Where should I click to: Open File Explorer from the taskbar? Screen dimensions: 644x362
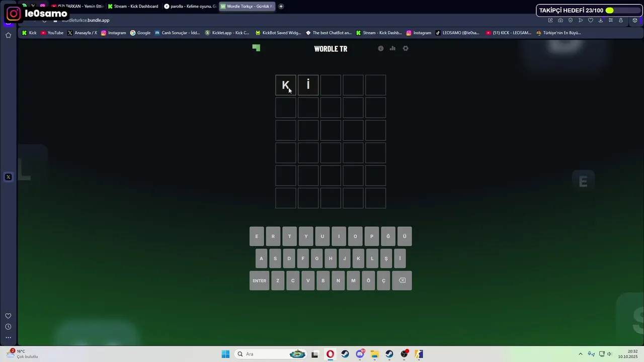coord(374,354)
